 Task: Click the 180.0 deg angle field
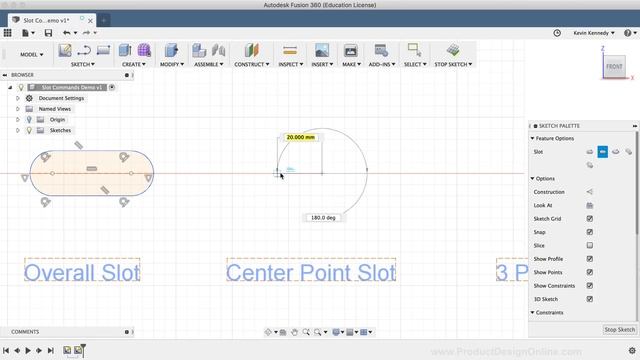pos(323,218)
